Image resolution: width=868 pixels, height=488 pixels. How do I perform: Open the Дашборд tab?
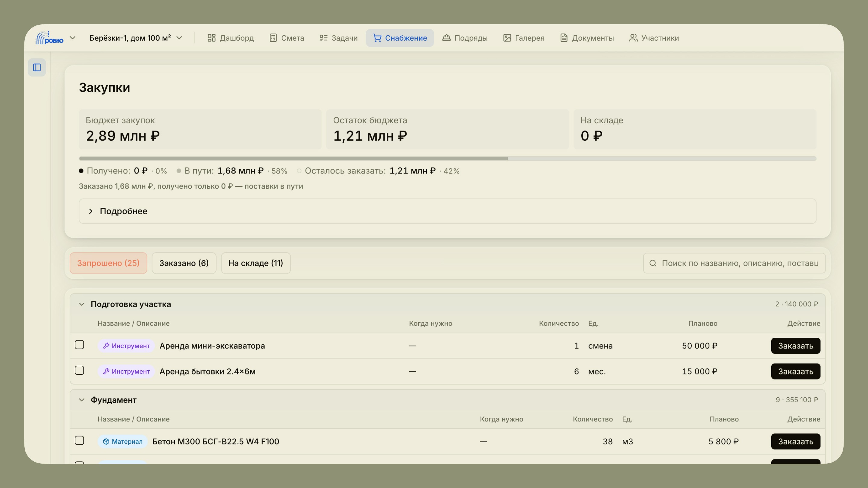coord(231,38)
